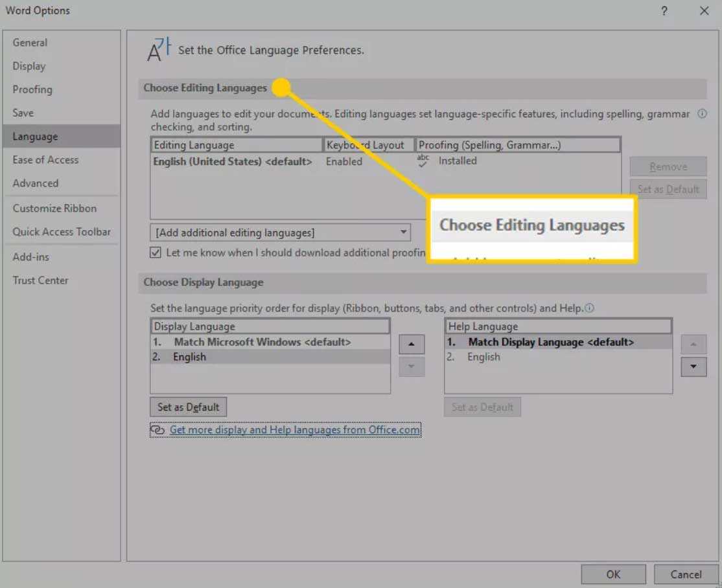Move help language down with arrow button
722x588 pixels.
point(693,367)
